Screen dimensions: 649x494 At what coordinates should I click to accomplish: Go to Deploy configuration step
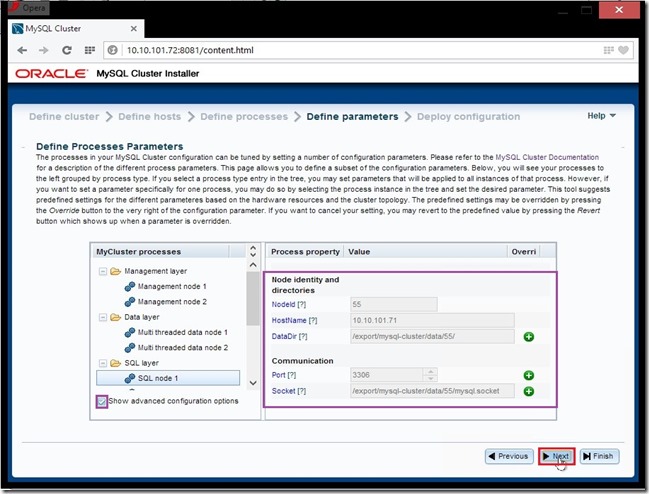click(x=469, y=117)
